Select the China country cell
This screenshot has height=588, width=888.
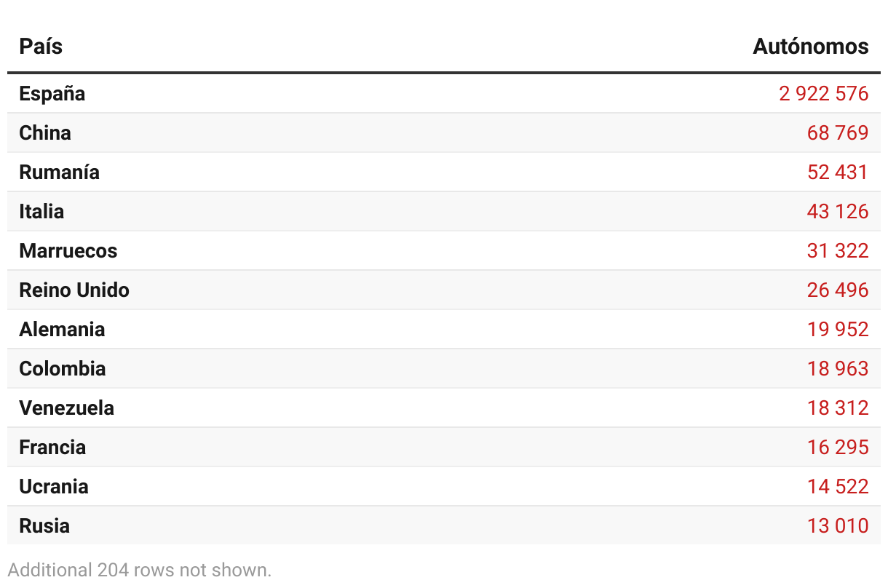tap(45, 133)
